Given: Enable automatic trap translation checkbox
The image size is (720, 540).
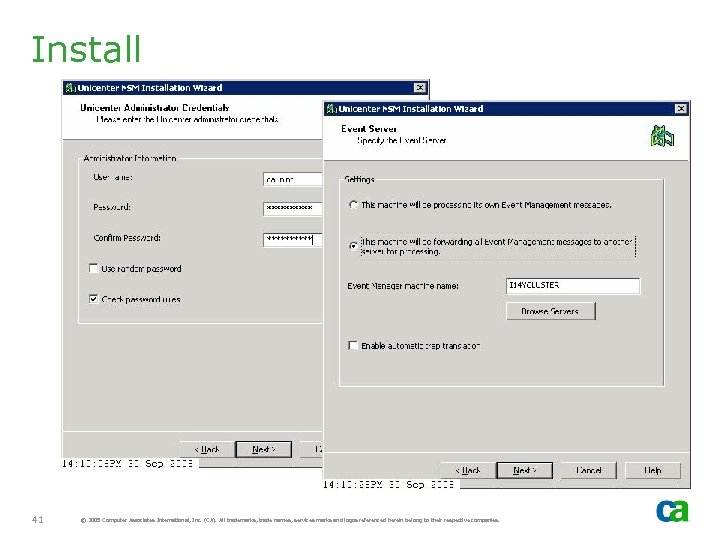Looking at the screenshot, I should click(x=353, y=345).
